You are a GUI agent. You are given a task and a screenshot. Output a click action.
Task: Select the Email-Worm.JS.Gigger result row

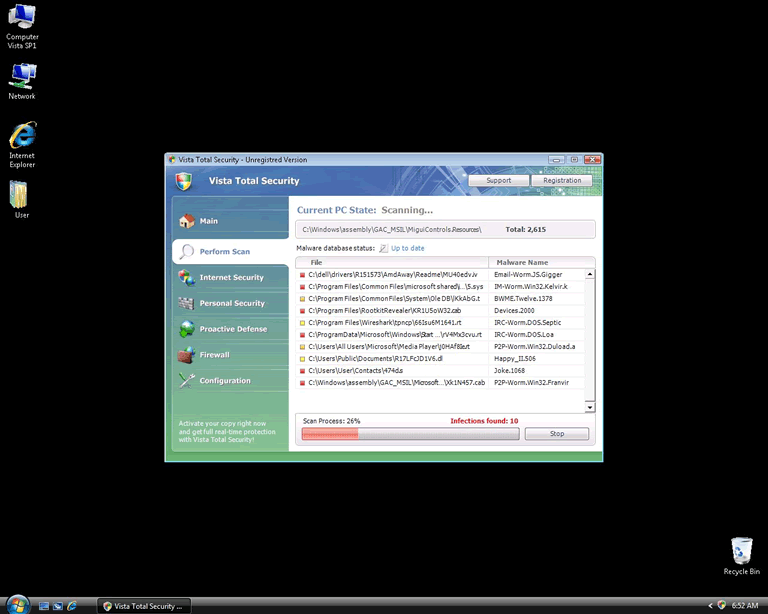[x=440, y=274]
